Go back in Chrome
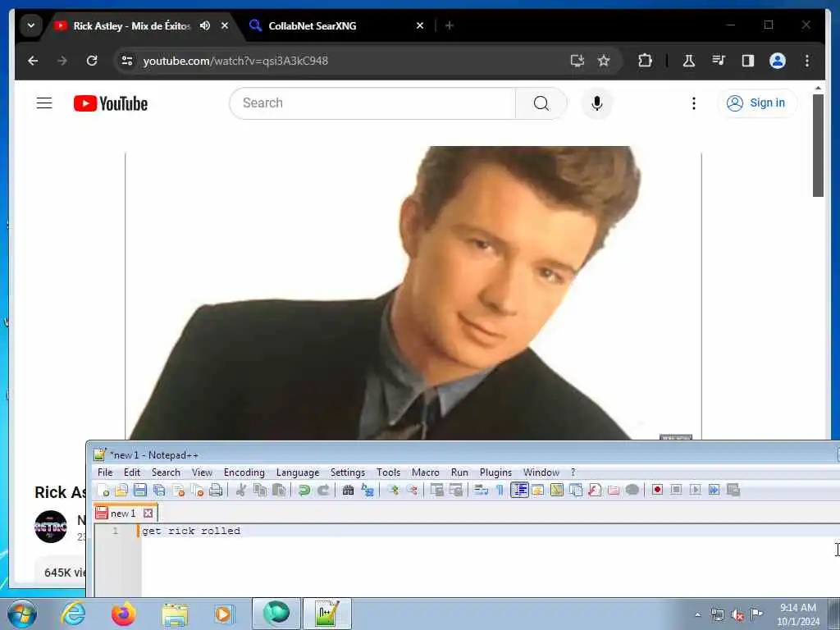The image size is (840, 630). (x=33, y=61)
